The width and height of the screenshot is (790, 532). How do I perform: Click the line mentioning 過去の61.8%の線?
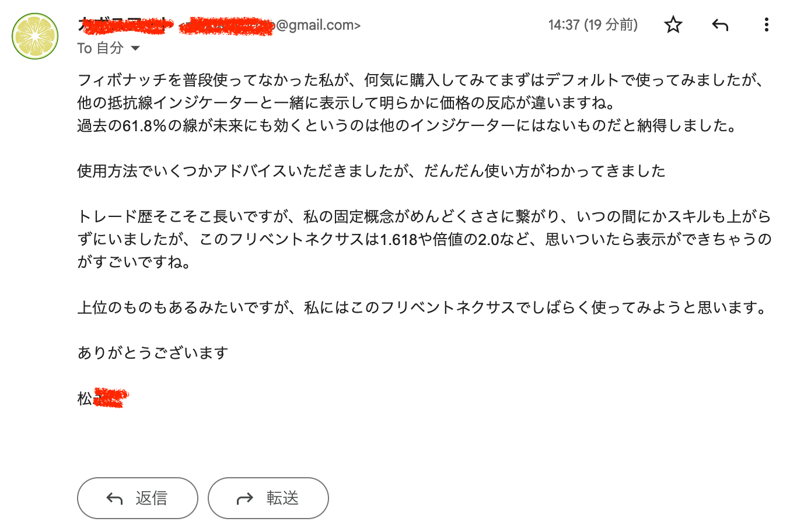[x=406, y=125]
